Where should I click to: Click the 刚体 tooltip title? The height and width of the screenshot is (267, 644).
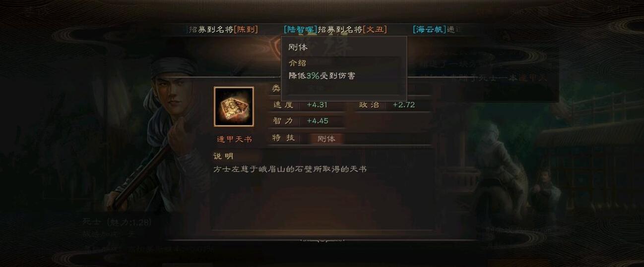point(298,48)
